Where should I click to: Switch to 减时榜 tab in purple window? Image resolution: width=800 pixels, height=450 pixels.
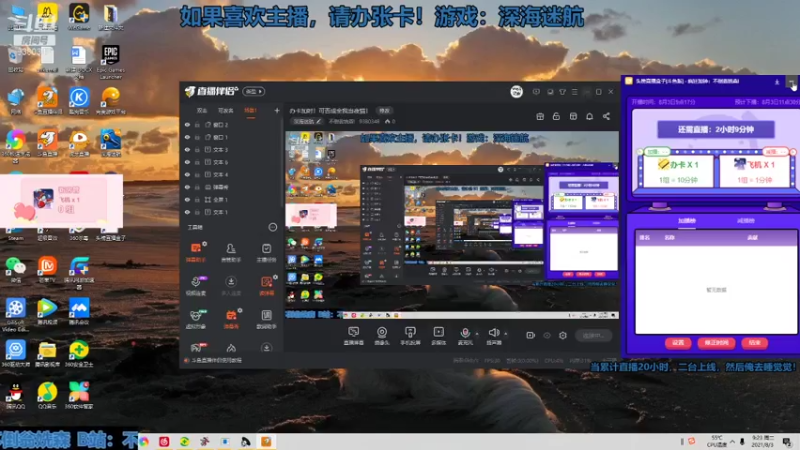coord(745,221)
